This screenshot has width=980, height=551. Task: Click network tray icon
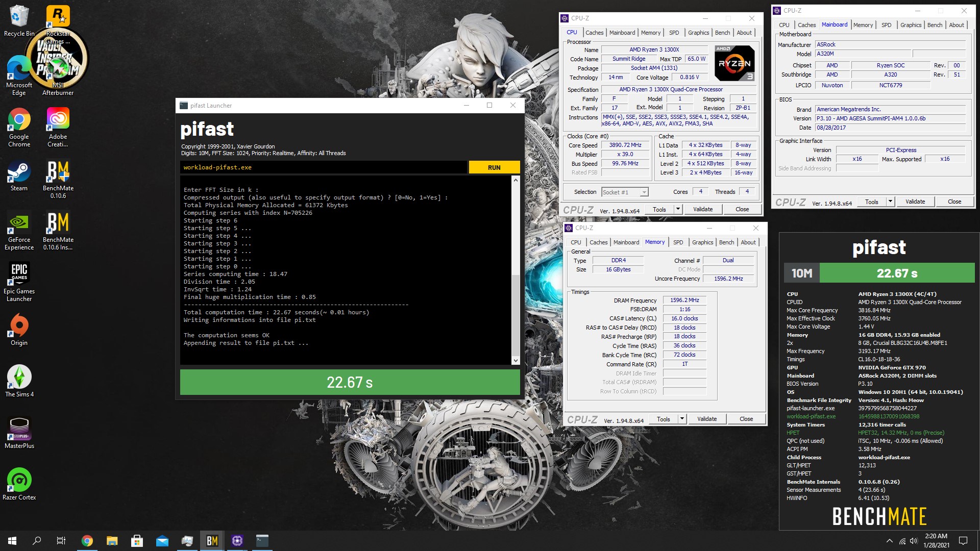(902, 541)
